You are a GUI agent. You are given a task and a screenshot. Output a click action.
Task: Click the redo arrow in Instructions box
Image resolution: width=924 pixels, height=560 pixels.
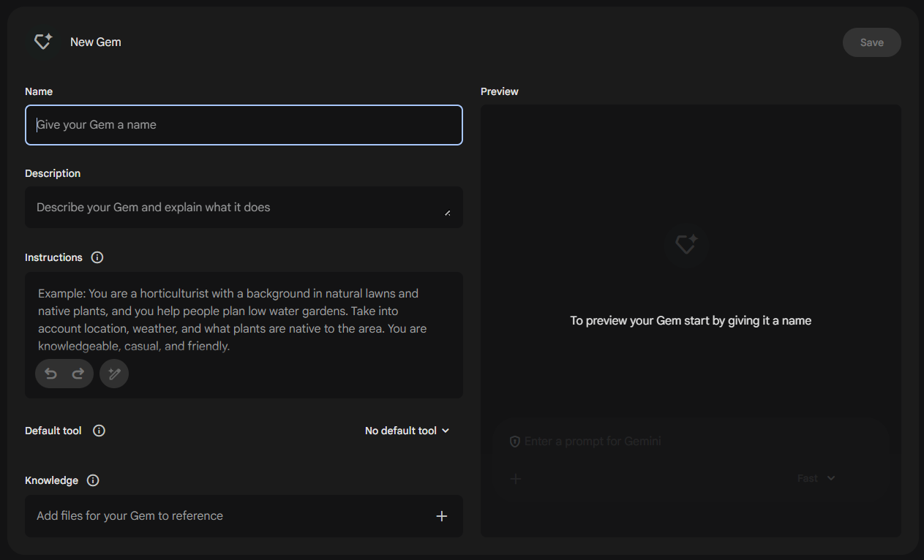coord(78,374)
